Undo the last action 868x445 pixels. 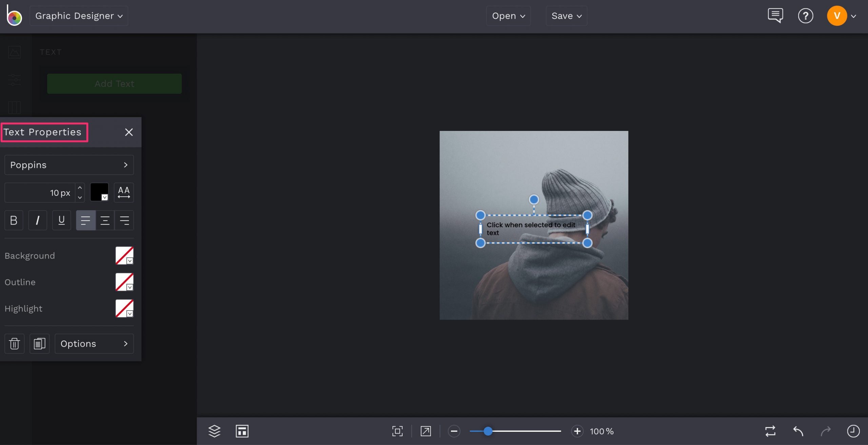[798, 431]
